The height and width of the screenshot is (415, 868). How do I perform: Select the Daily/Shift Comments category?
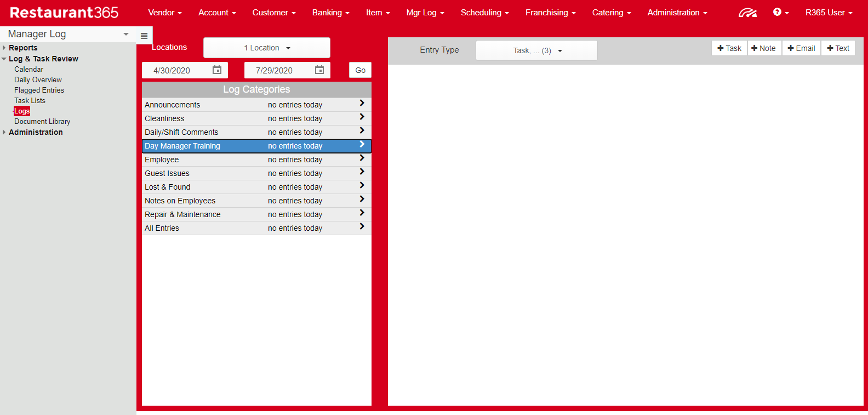point(256,132)
